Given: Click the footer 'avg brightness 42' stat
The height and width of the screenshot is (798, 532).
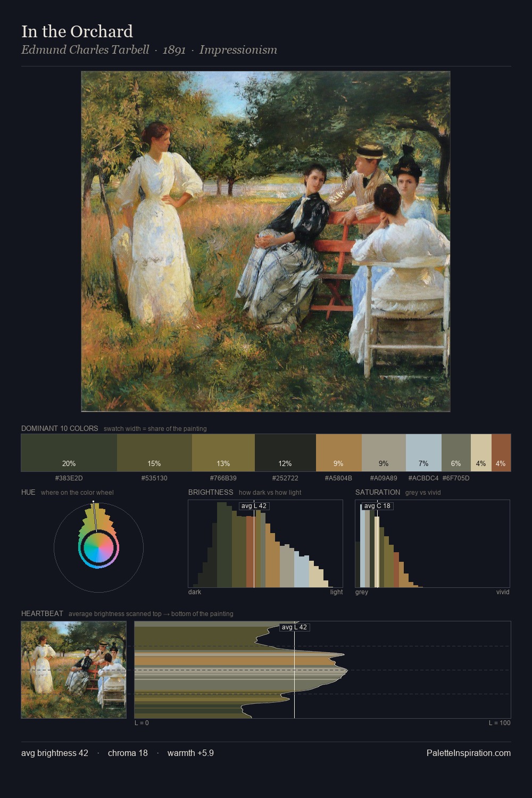Looking at the screenshot, I should point(55,753).
